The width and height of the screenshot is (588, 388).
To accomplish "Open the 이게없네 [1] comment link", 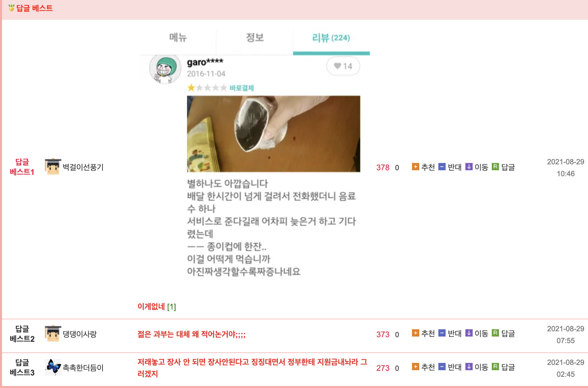I will [x=157, y=307].
